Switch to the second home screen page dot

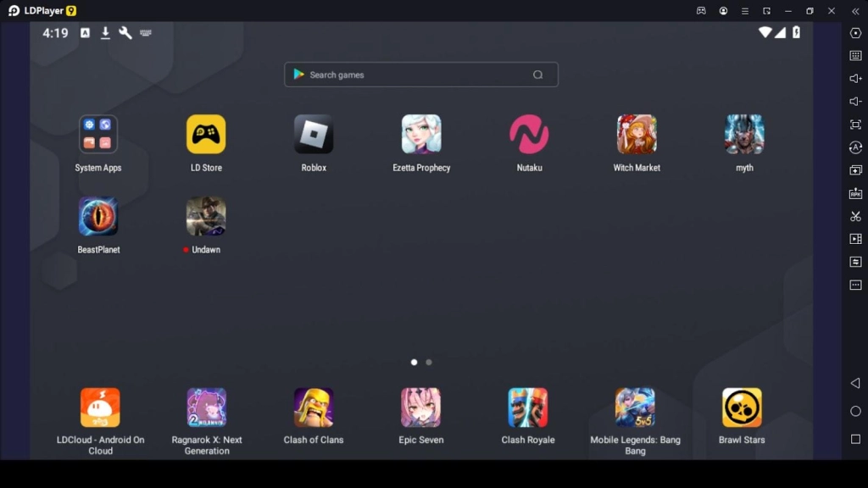point(428,363)
